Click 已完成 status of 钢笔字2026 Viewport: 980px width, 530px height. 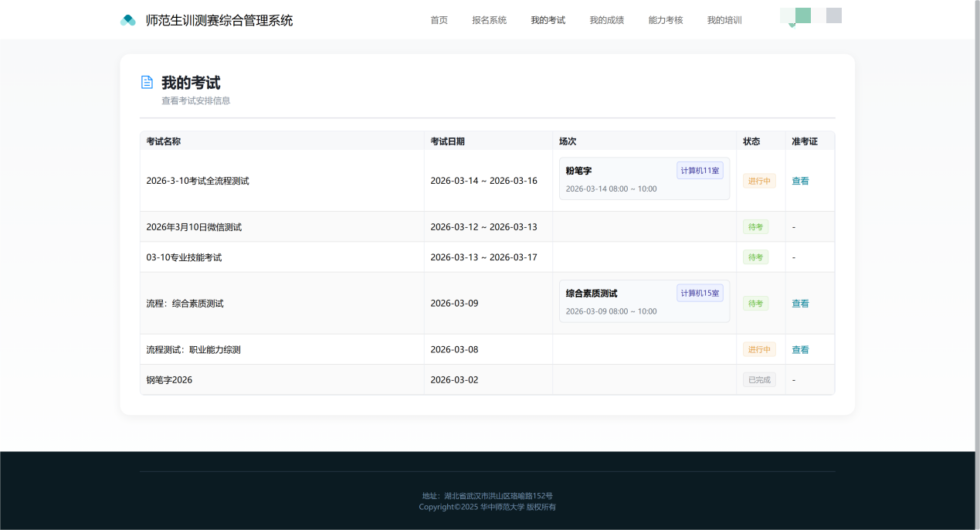(x=759, y=379)
